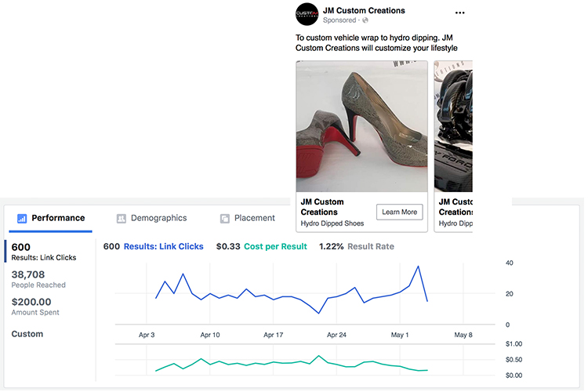The image size is (588, 392).
Task: Click the Hydro Dipped Shoes caption
Action: pos(332,223)
